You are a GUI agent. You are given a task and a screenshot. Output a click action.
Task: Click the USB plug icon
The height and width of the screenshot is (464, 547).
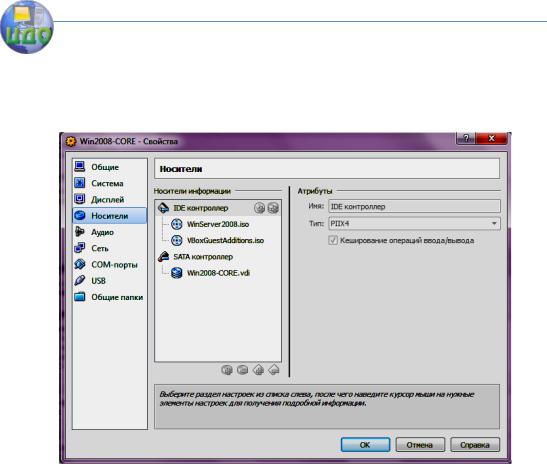[80, 280]
